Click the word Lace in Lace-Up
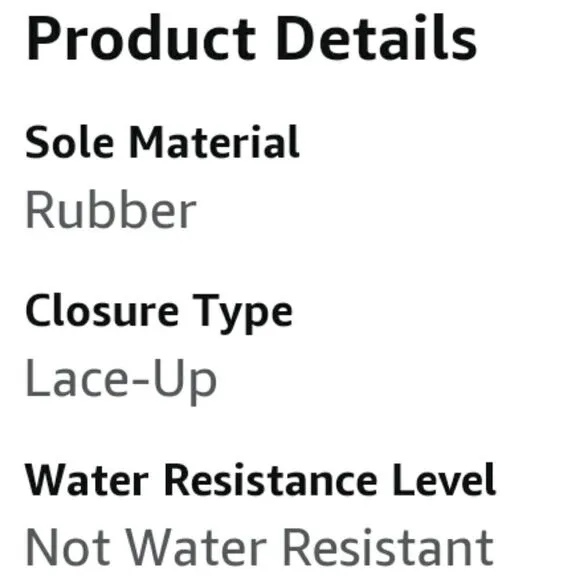 pyautogui.click(x=77, y=378)
